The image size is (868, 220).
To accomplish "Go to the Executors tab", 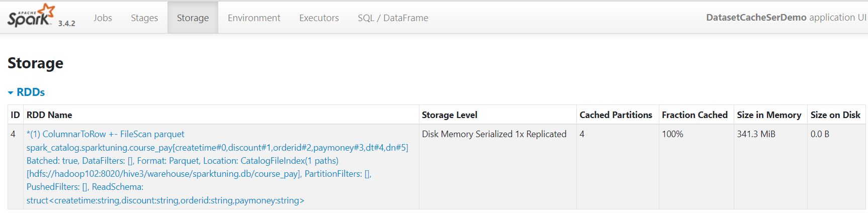I will pos(319,18).
